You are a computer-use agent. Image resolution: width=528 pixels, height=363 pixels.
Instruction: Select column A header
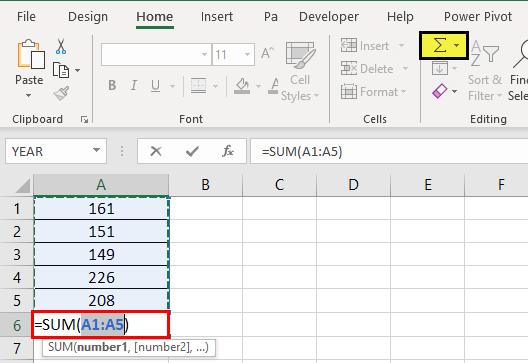tap(101, 185)
